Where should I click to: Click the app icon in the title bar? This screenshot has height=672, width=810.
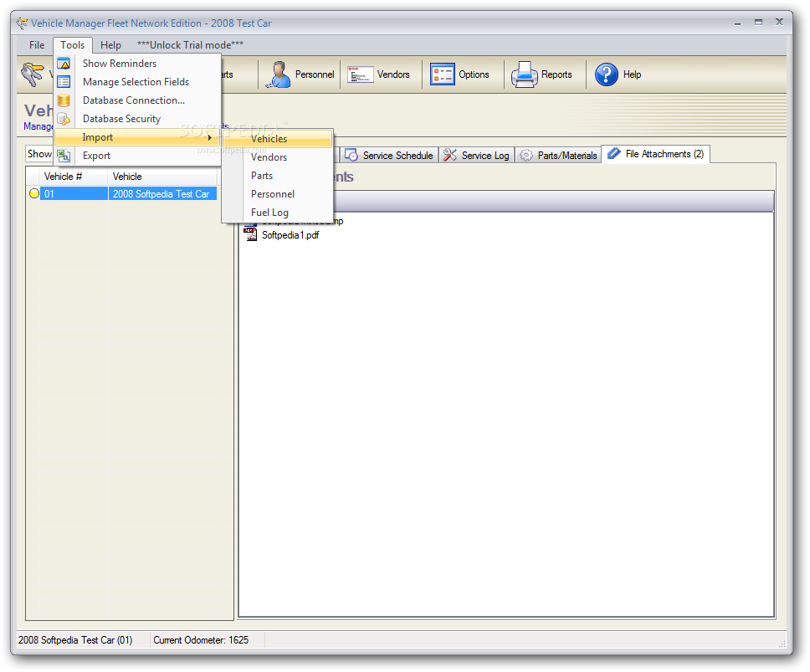(x=22, y=23)
